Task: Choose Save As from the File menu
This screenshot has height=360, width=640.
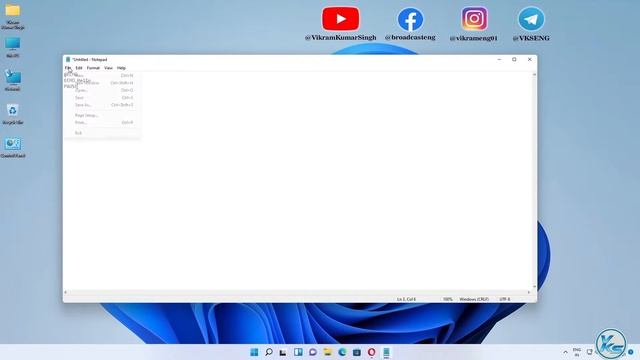Action: (x=103, y=105)
